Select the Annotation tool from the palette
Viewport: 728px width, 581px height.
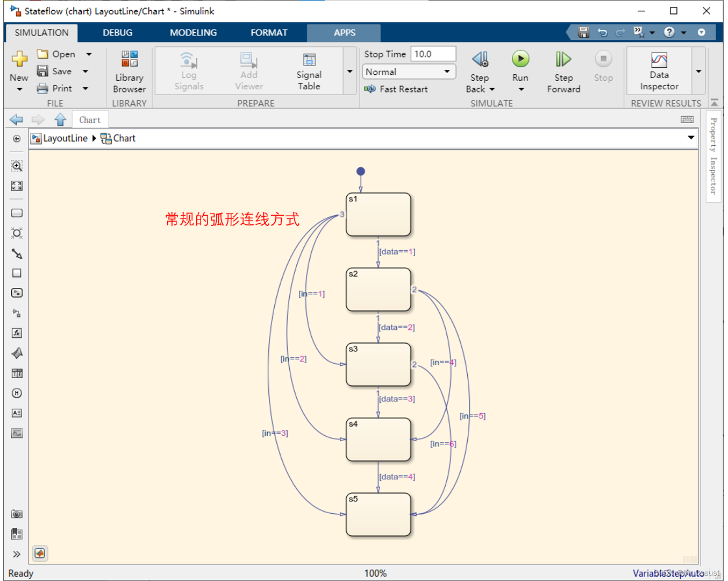17,413
